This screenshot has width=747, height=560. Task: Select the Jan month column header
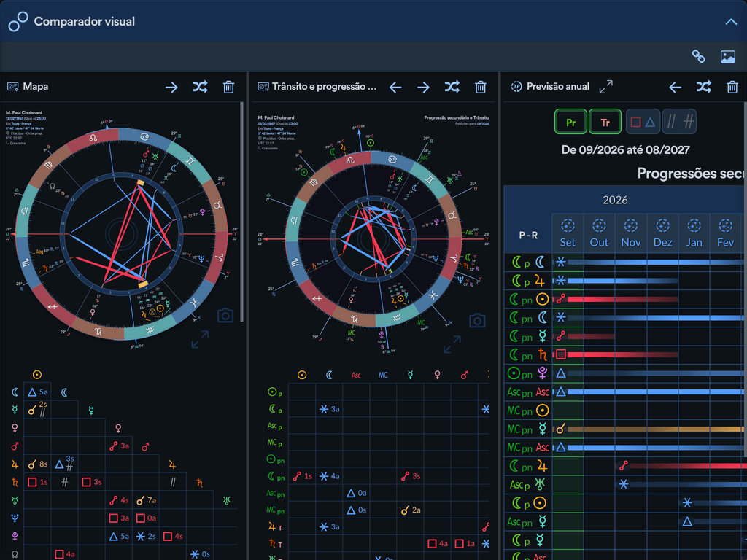click(694, 233)
